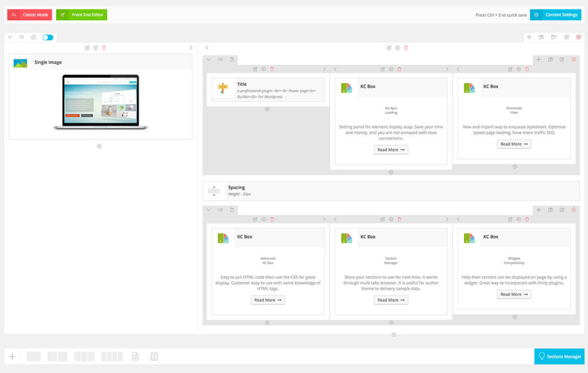
Task: Collapse the second inner row of KC Boxes
Action: coord(208,210)
